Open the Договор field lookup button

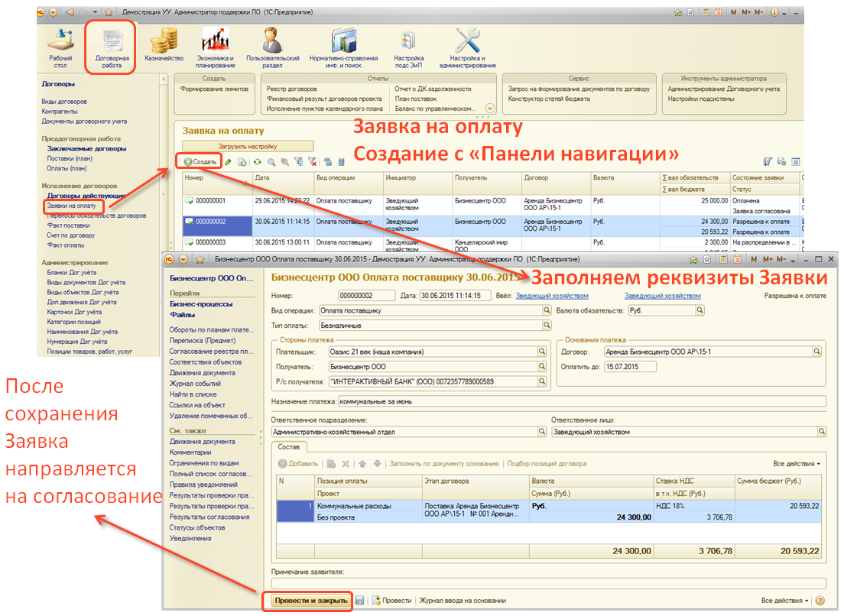pos(816,352)
